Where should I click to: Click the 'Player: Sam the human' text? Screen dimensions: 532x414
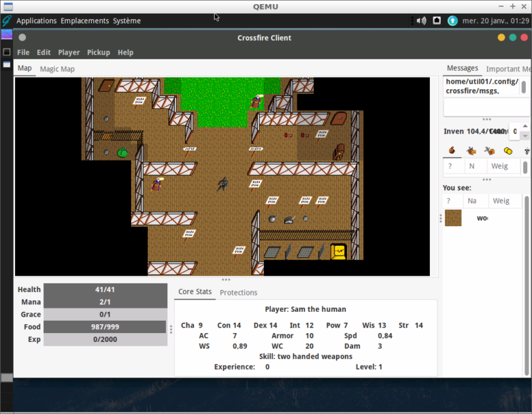click(x=305, y=309)
